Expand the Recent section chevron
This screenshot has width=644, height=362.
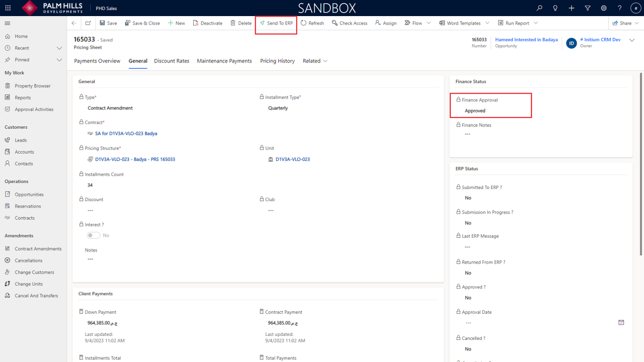(59, 48)
